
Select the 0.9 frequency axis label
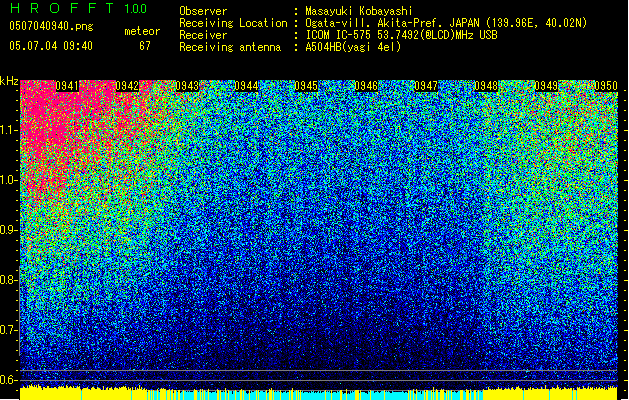[x=8, y=230]
